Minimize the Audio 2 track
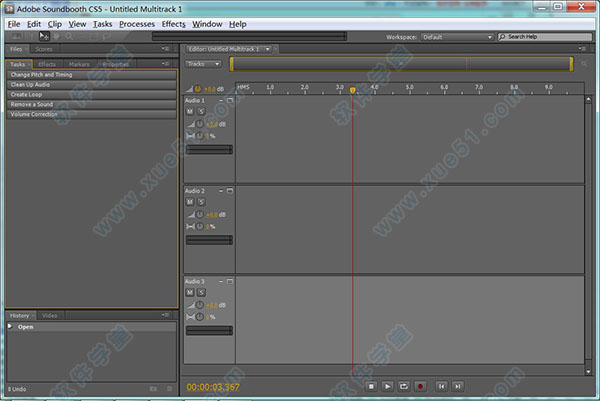This screenshot has height=401, width=600. (221, 191)
